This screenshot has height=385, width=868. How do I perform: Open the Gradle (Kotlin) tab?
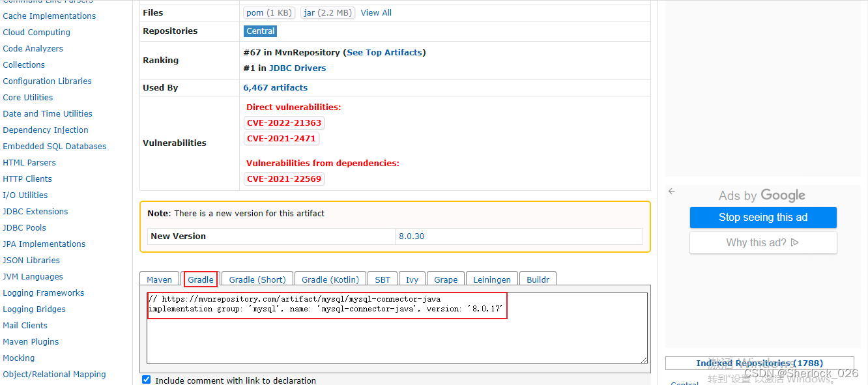330,279
